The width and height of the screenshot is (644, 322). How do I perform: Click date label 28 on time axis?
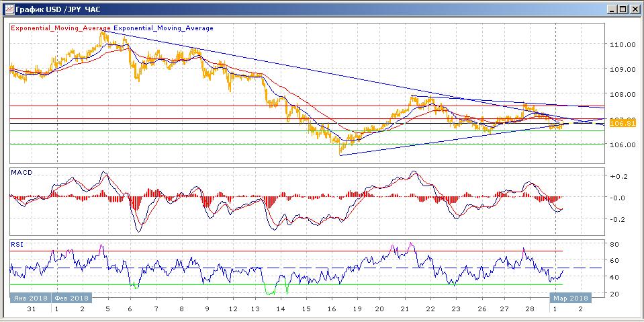click(531, 309)
